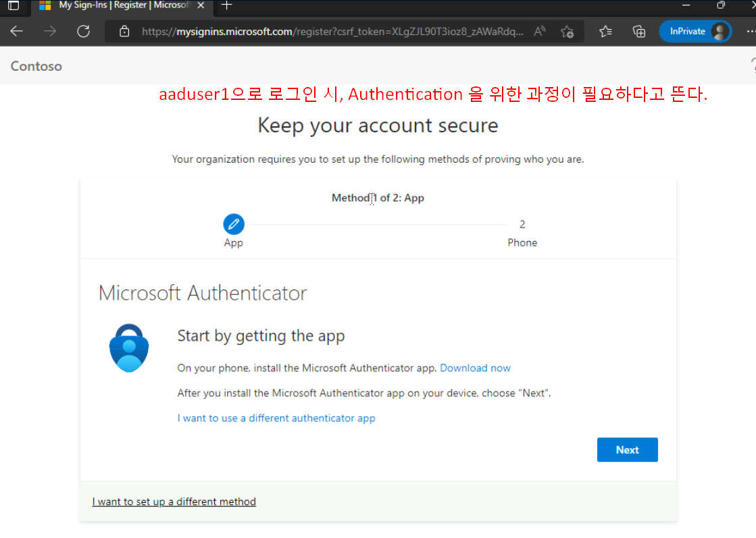Screen dimensions: 756x538
Task: Refresh the current page
Action: [x=83, y=31]
